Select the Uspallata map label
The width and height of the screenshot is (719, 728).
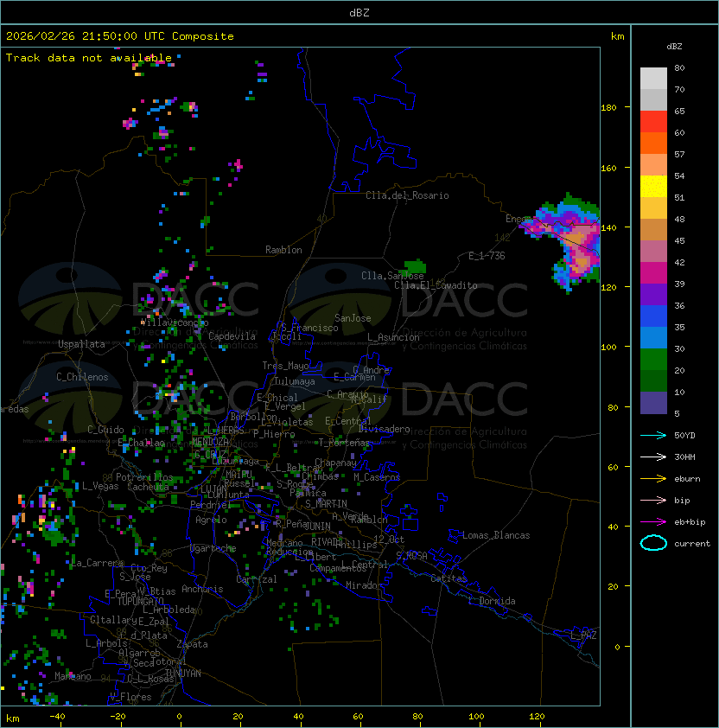coord(81,344)
